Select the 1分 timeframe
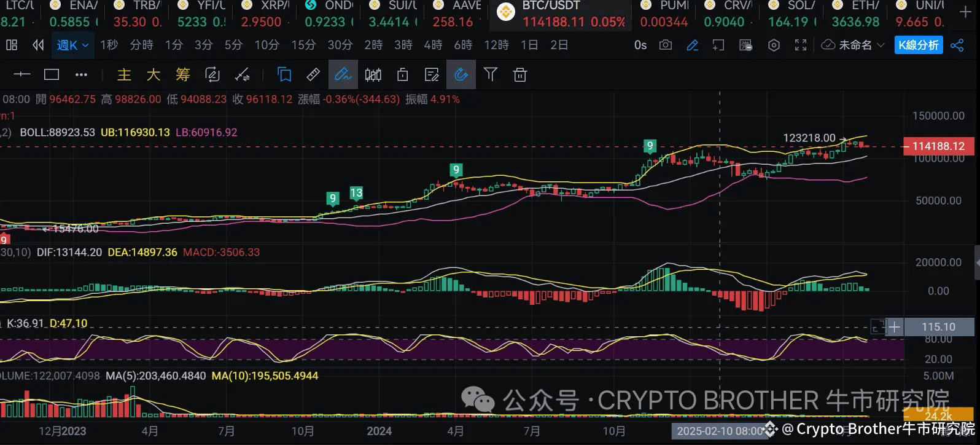 [174, 45]
